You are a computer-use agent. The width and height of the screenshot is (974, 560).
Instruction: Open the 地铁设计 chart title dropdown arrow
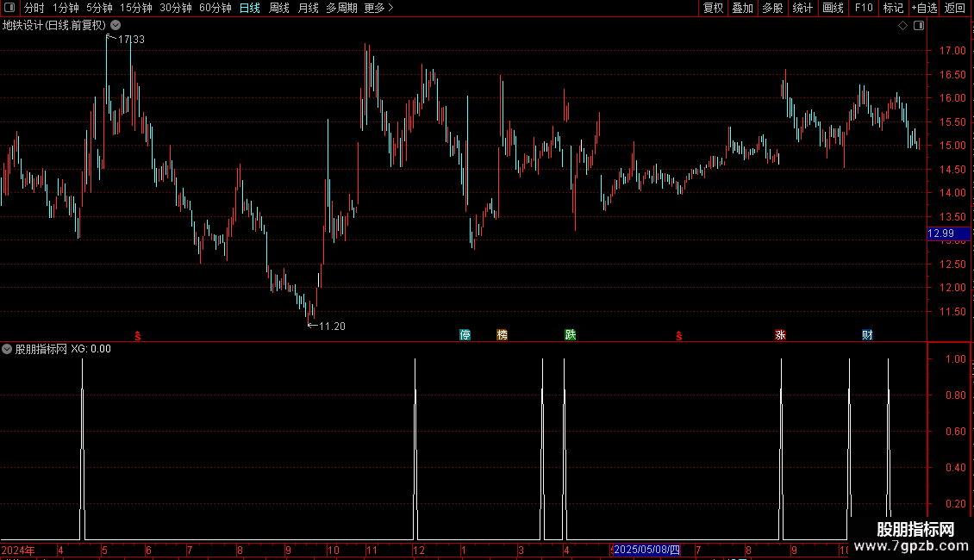pyautogui.click(x=116, y=26)
